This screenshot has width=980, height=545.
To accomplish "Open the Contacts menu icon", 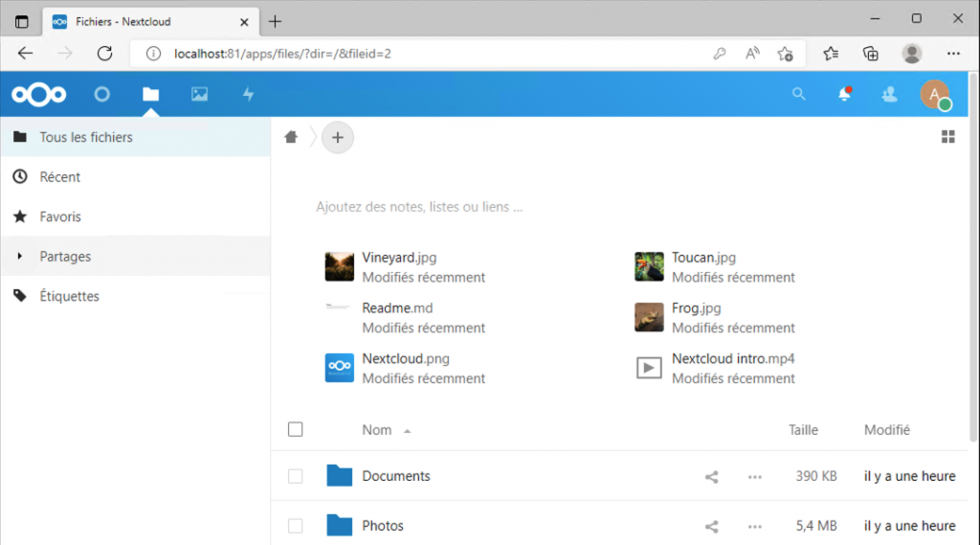I will 889,94.
